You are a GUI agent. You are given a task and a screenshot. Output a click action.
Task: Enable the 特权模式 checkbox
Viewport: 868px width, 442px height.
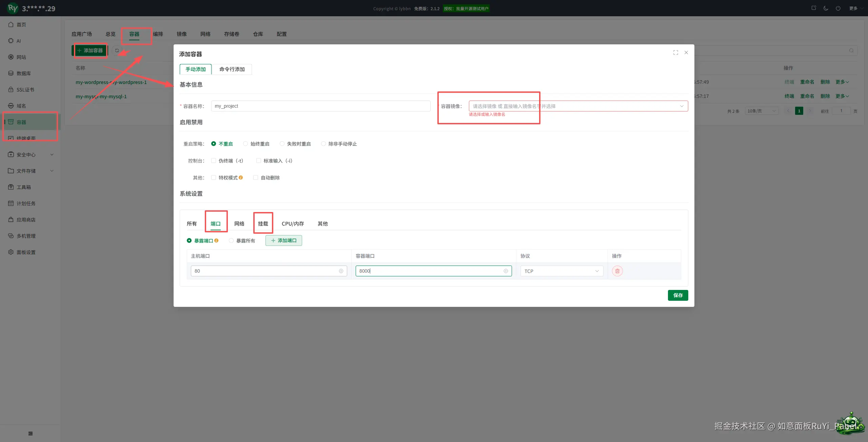coord(214,177)
